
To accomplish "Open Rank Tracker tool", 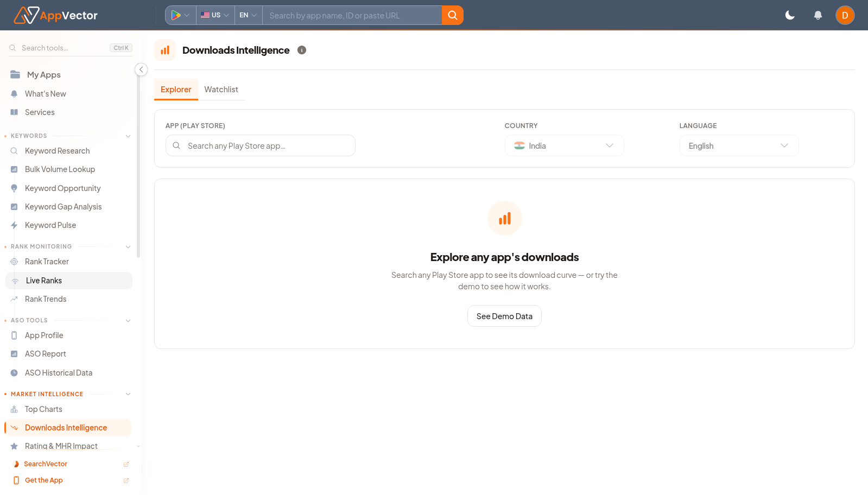I will (x=47, y=262).
